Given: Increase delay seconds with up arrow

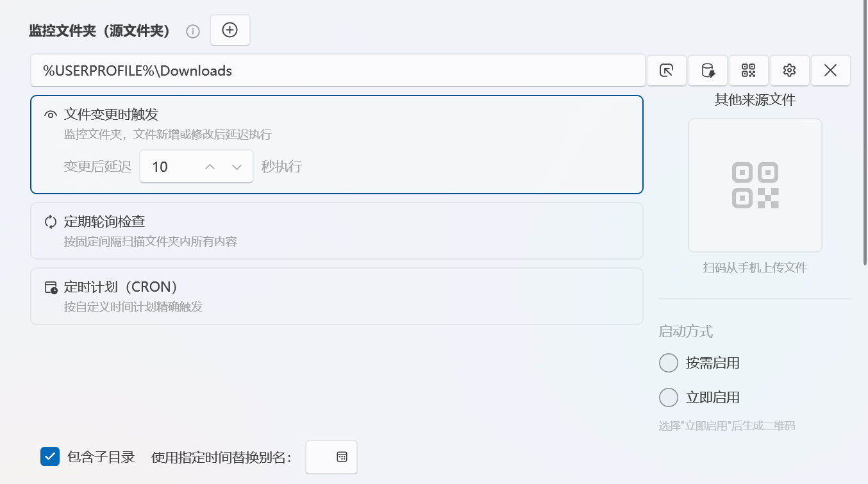Looking at the screenshot, I should 210,167.
